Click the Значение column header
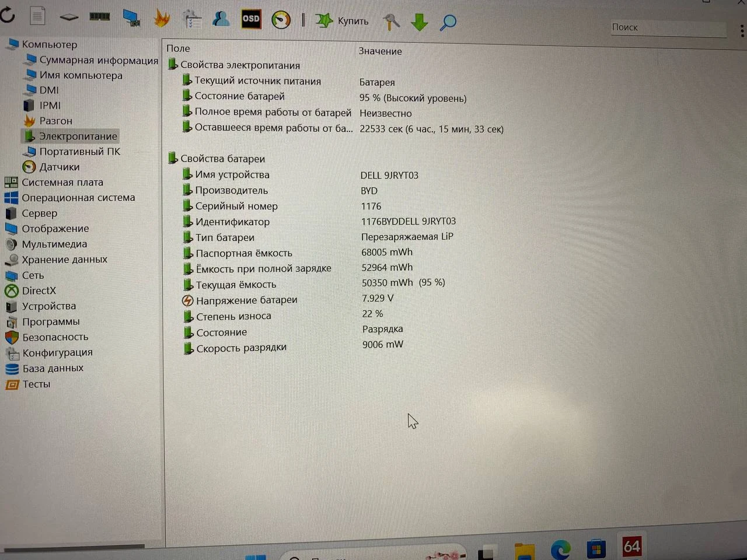 (x=381, y=51)
